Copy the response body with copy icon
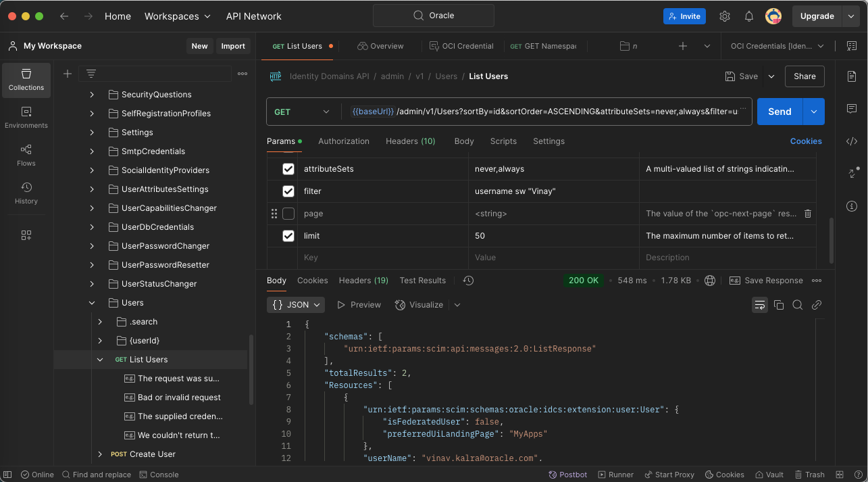Image resolution: width=868 pixels, height=482 pixels. pyautogui.click(x=778, y=305)
